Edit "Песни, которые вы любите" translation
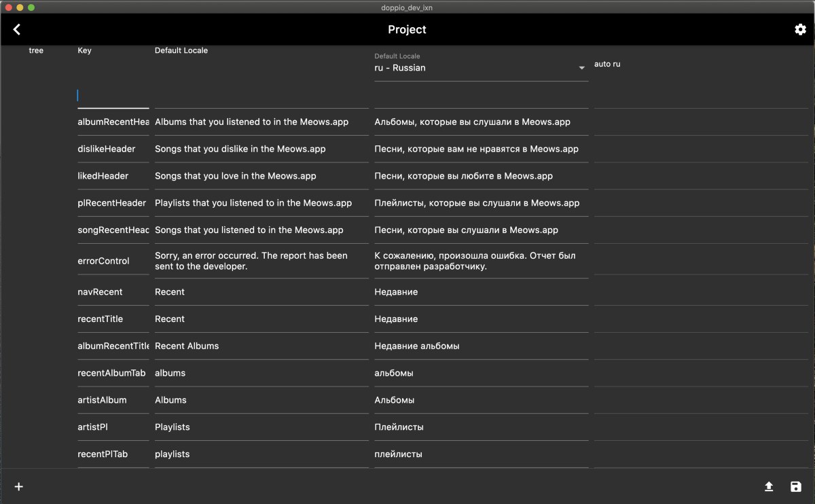The width and height of the screenshot is (815, 504). pos(482,177)
